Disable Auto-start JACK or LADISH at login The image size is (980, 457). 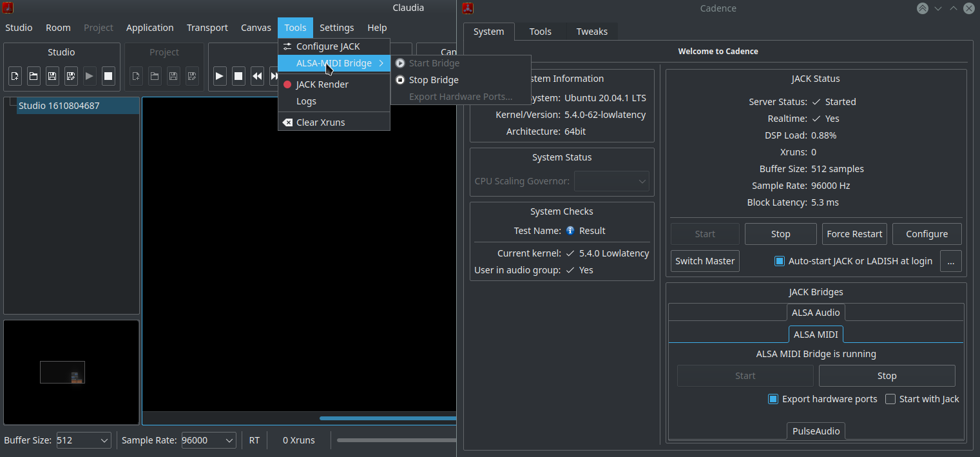click(x=780, y=261)
